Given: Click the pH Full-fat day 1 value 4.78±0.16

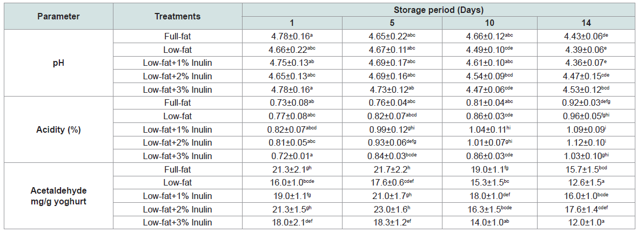Looking at the screenshot, I should pos(292,37).
